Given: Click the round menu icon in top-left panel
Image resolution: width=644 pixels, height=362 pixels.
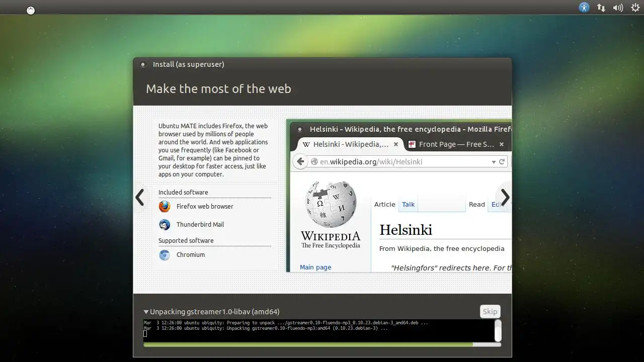Looking at the screenshot, I should tap(31, 10).
